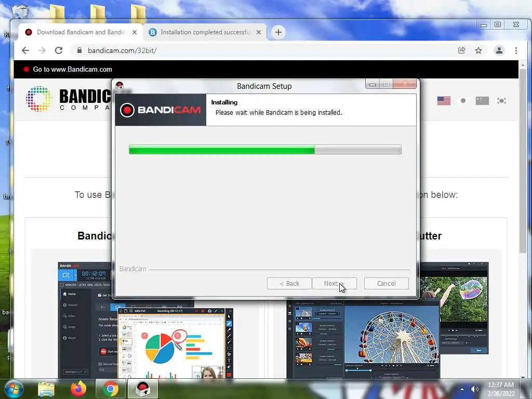Click the Bandicam Company colorful logo
532x399 pixels.
39,99
